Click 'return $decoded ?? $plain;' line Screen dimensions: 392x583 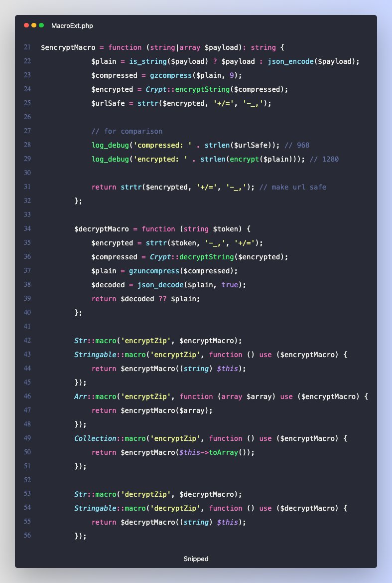click(x=145, y=299)
